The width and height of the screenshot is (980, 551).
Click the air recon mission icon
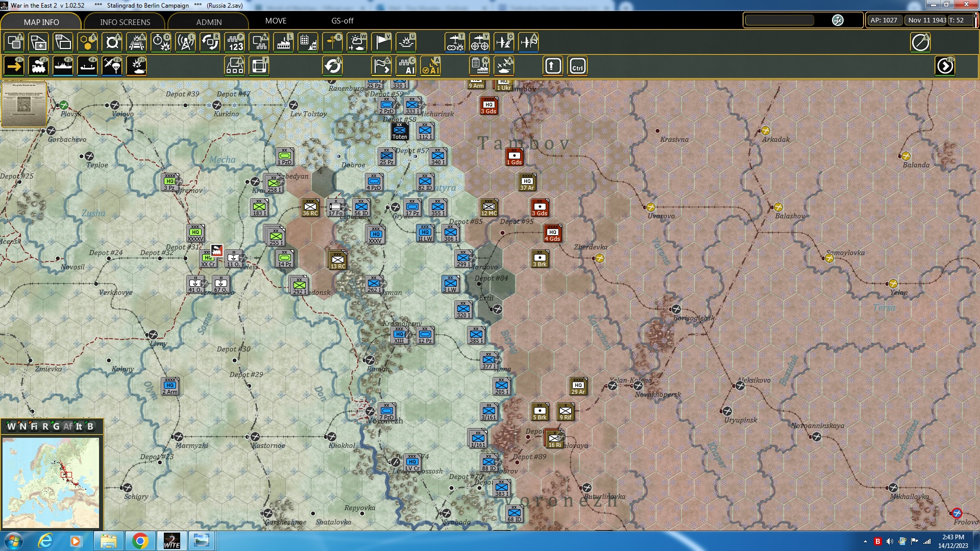(455, 42)
